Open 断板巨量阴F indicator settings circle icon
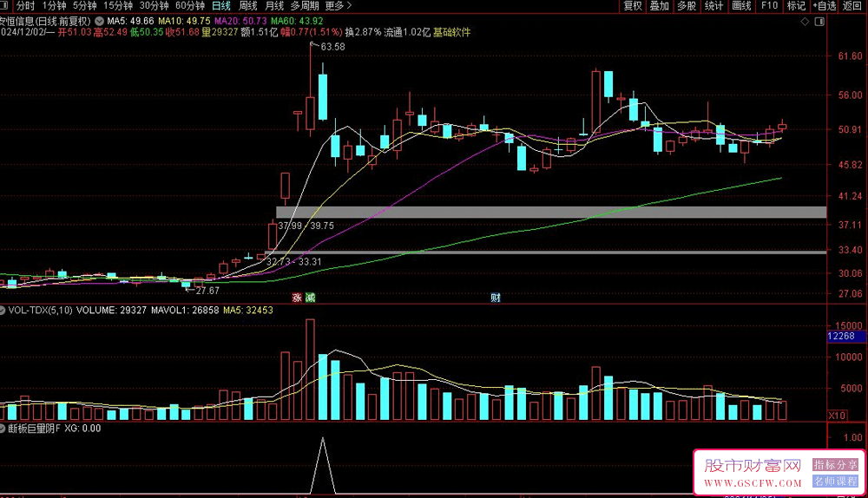The width and height of the screenshot is (868, 498). point(3,429)
